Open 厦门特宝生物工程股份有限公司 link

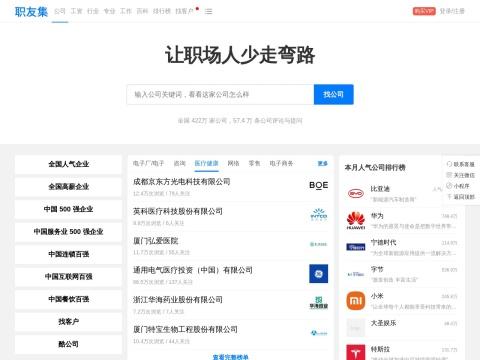tap(185, 329)
